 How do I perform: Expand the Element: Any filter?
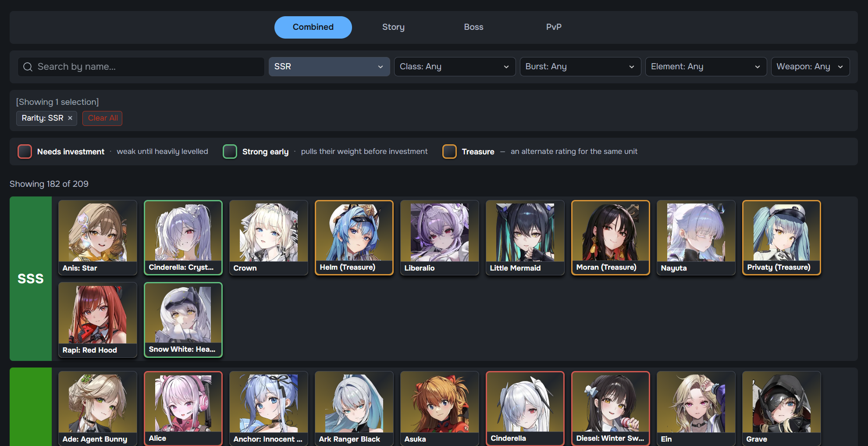[x=706, y=67]
